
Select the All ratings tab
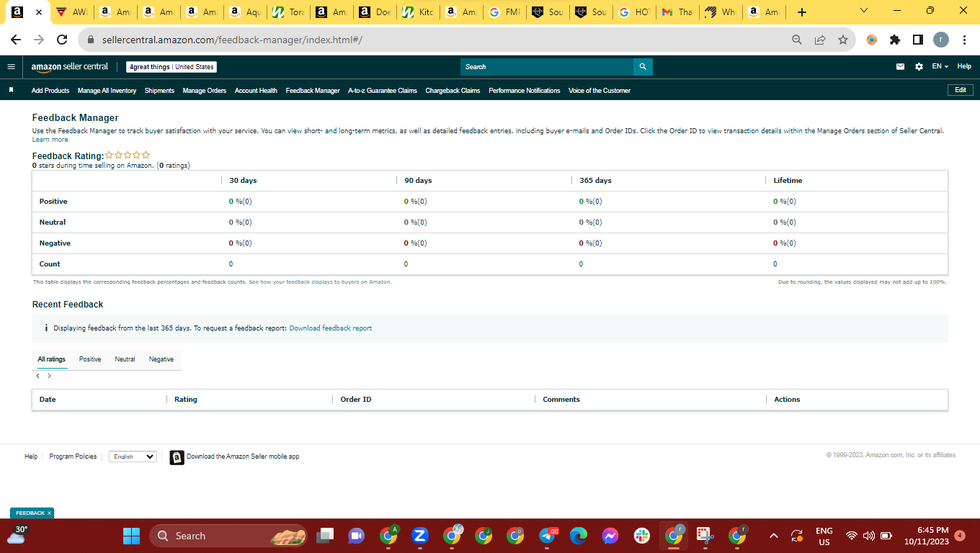(52, 359)
